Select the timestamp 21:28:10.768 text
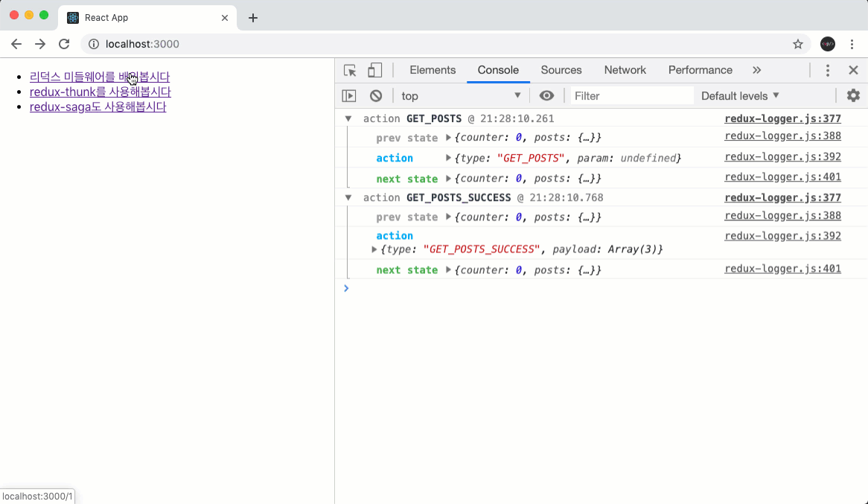 pyautogui.click(x=567, y=198)
